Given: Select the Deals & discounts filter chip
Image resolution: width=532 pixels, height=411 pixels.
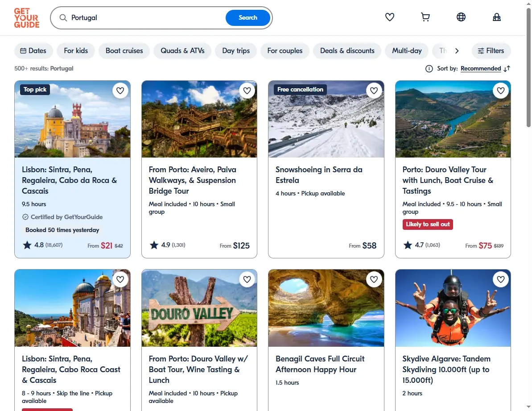Looking at the screenshot, I should [347, 50].
